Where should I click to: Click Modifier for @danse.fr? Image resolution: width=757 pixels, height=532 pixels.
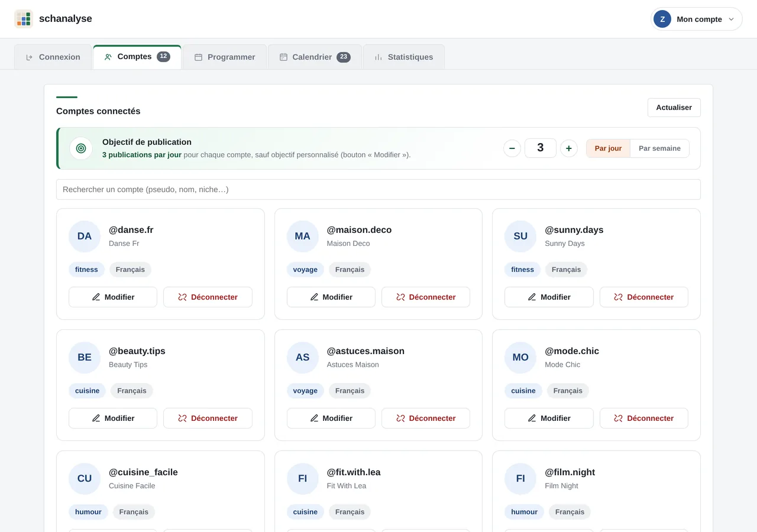tap(113, 297)
